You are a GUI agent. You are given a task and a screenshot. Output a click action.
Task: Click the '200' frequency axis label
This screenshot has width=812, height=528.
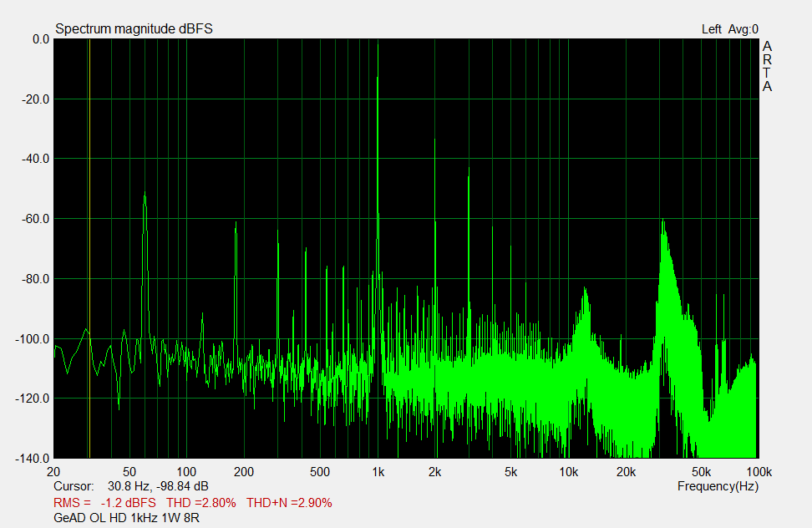(x=244, y=472)
